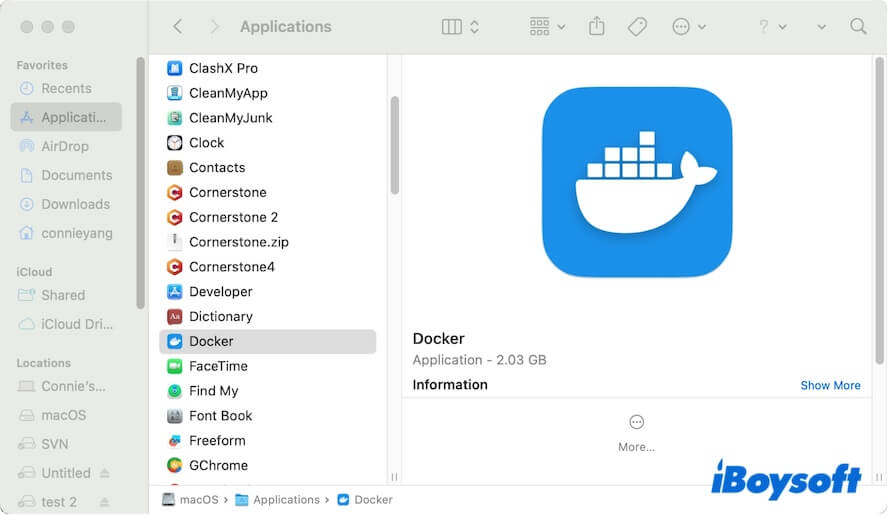The image size is (888, 515).
Task: Click Show More in Information section
Action: coord(830,385)
